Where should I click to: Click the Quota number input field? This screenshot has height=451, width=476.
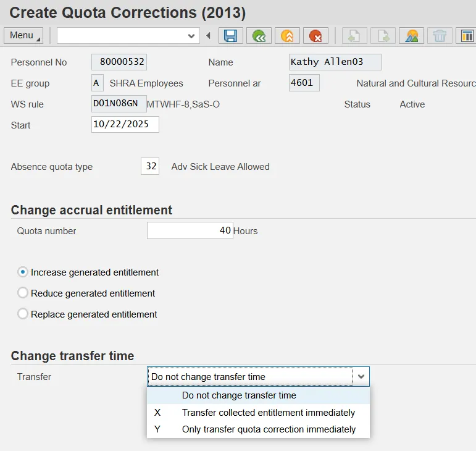pos(190,230)
